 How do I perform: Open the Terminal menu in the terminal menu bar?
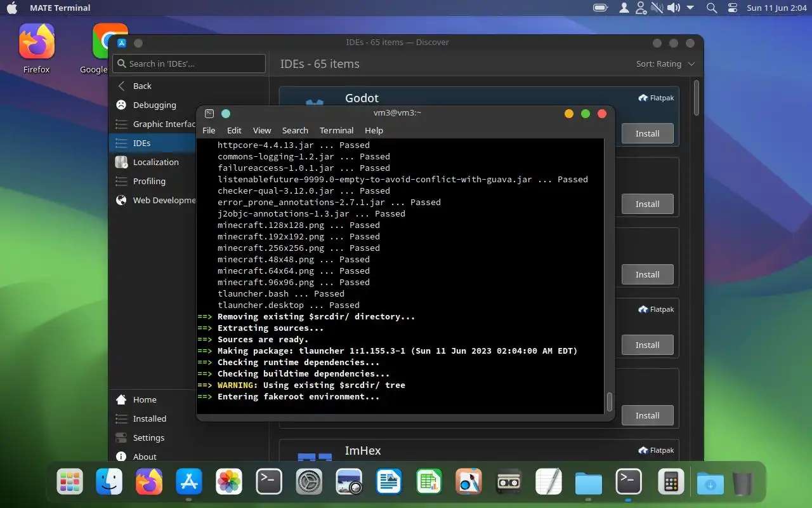point(336,130)
